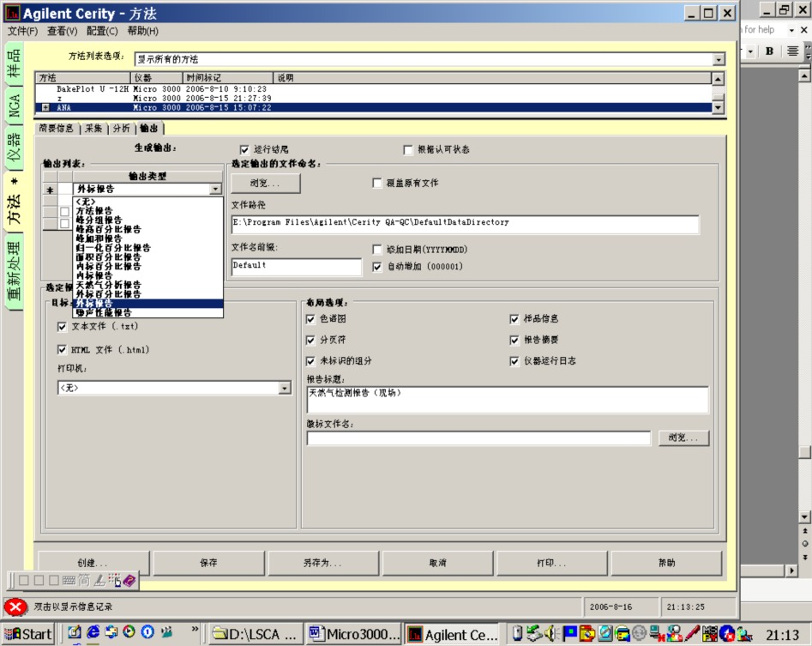Open the 帮助(H) menu

coord(142,31)
